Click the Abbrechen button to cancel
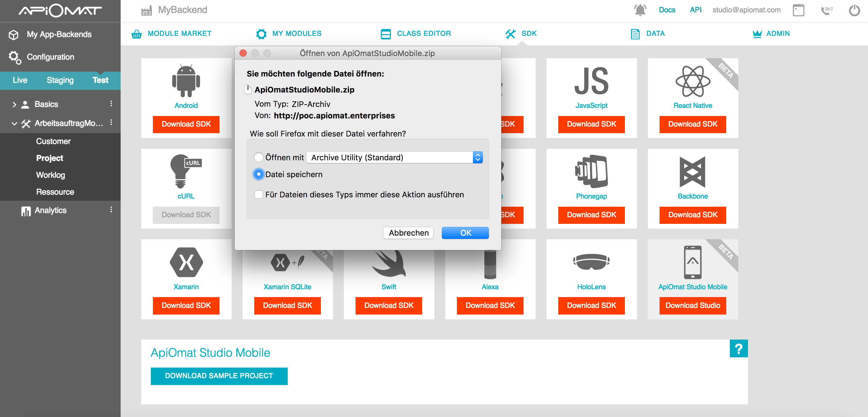The height and width of the screenshot is (417, 868). (409, 232)
